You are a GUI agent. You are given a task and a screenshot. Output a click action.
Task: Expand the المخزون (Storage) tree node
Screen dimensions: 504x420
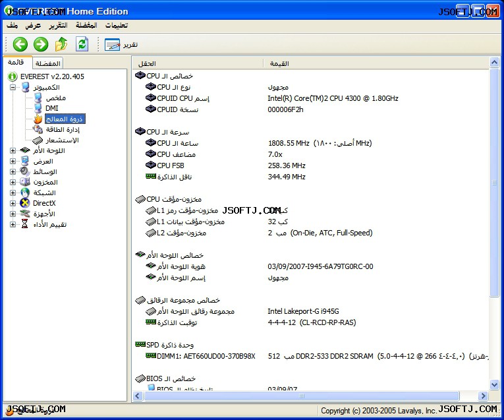tap(13, 182)
